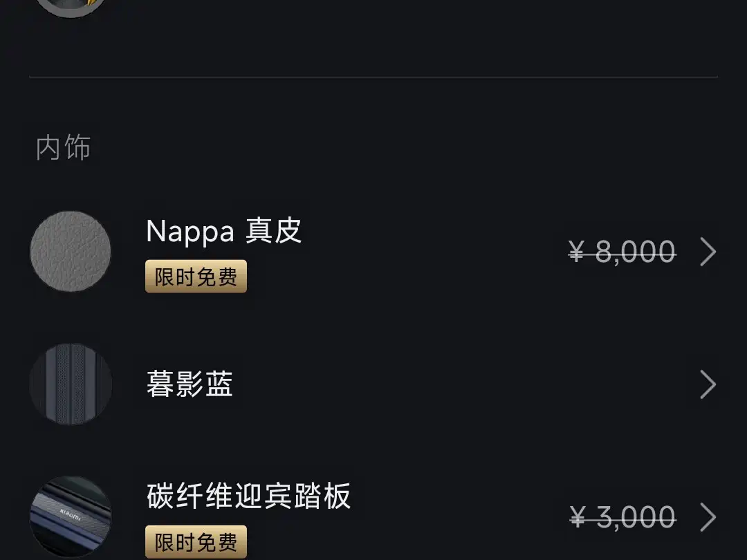Click the yen symbol beside 3,000

coord(578,517)
